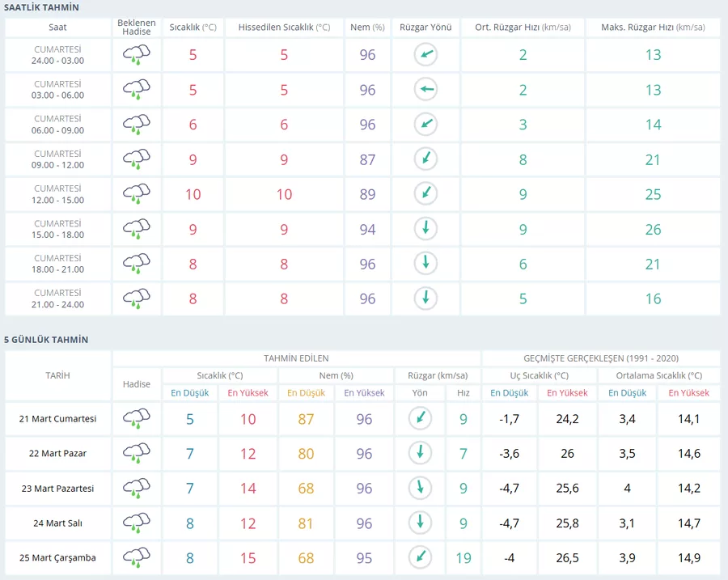
Task: Click wind direction icon for 15.00 - 18.00
Action: pyautogui.click(x=425, y=229)
